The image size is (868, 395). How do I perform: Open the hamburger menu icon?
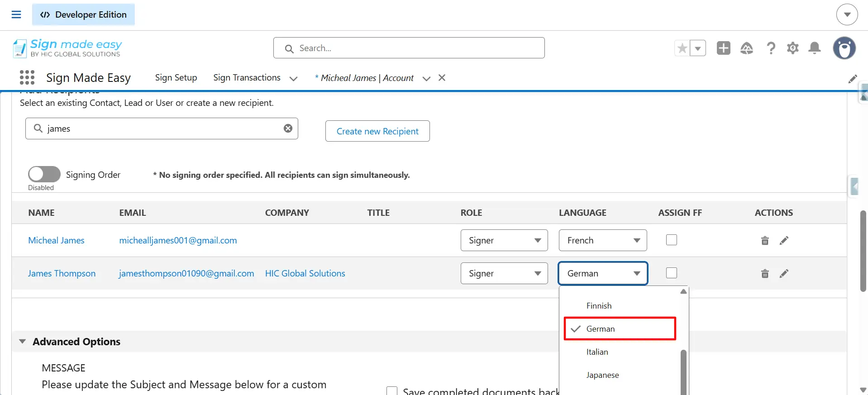(x=16, y=14)
